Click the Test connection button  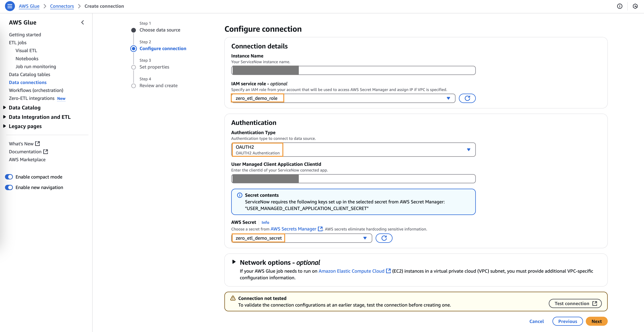pyautogui.click(x=575, y=303)
